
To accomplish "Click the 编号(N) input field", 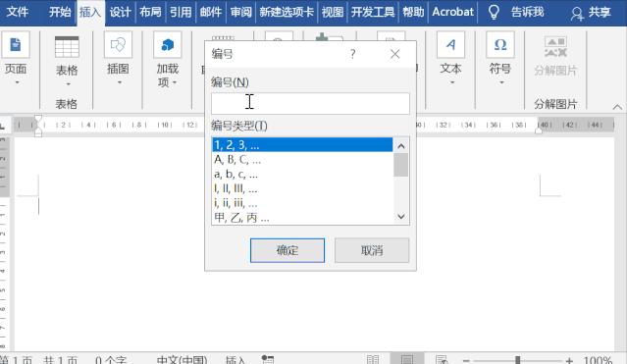I will [x=310, y=104].
